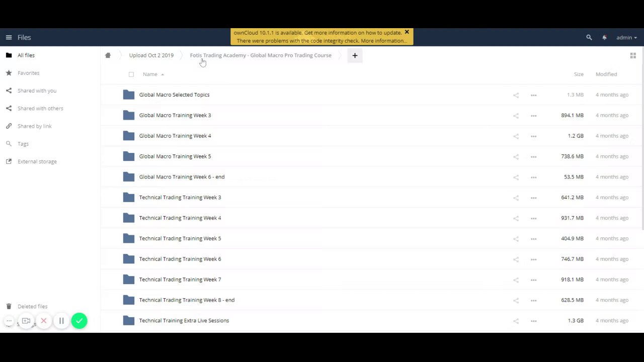Toggle the recorder webcam icon
This screenshot has width=644, height=362.
(x=26, y=321)
